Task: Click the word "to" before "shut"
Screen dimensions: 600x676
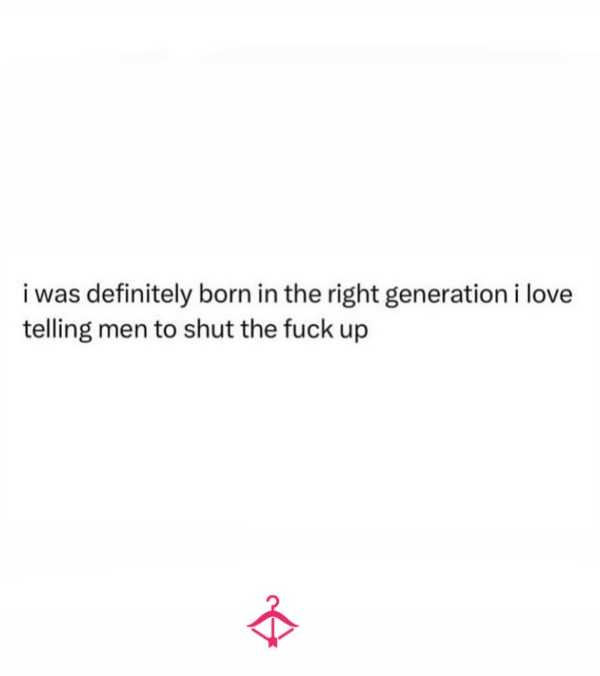Action: 165,330
